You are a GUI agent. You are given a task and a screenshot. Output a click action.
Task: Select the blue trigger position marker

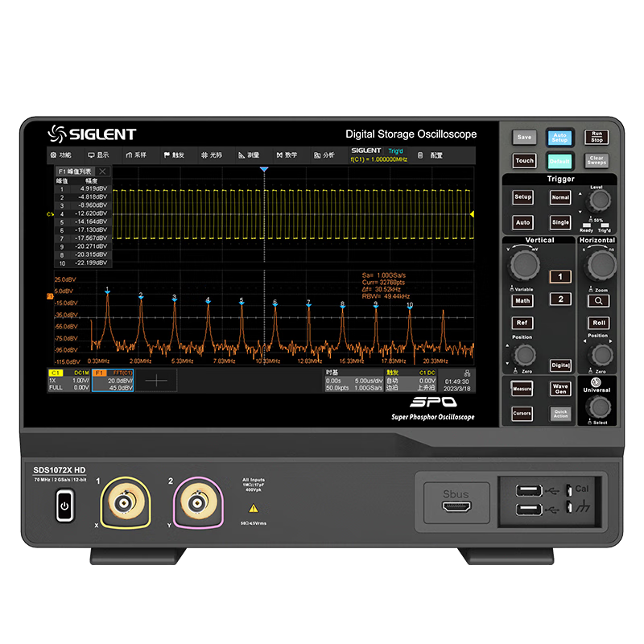point(264,169)
